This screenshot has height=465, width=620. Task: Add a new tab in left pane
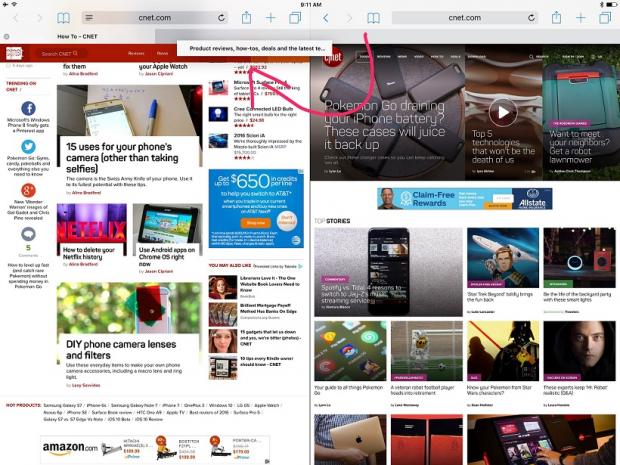pos(271,18)
